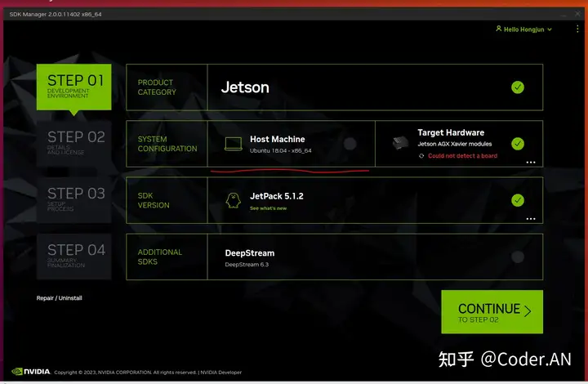
Task: Click the Host Machine laptop icon
Action: 234,144
